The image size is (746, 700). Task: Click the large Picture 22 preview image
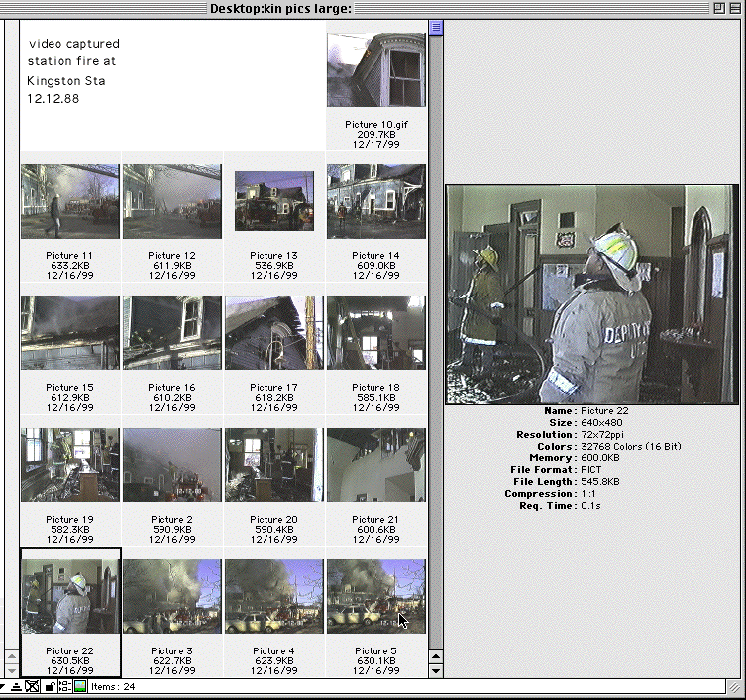pyautogui.click(x=591, y=294)
